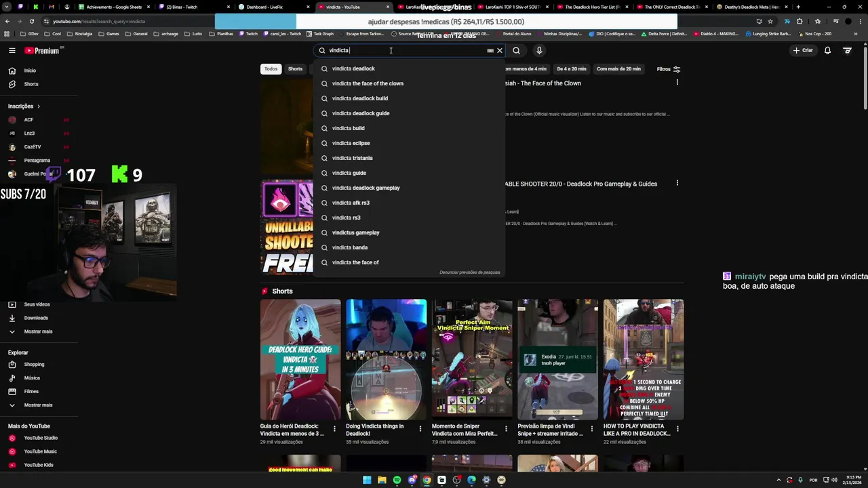This screenshot has width=868, height=488.
Task: Select the Todos filter chip
Action: (271, 69)
